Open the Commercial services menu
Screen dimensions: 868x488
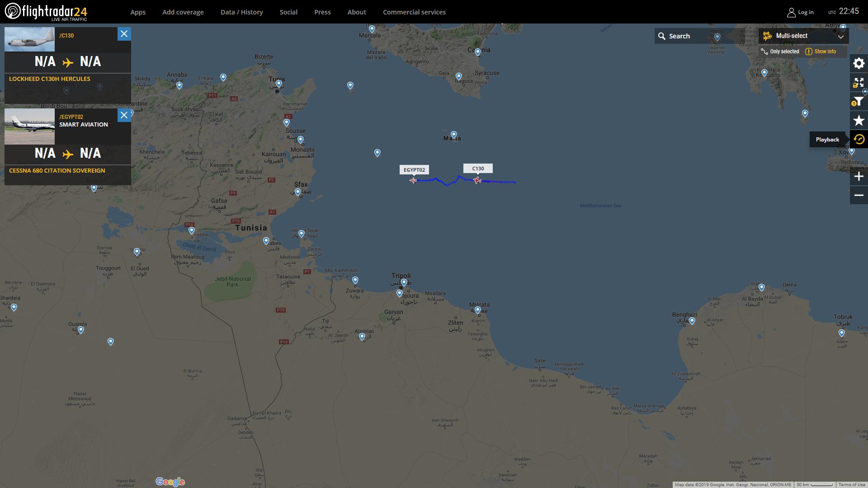[x=414, y=12]
